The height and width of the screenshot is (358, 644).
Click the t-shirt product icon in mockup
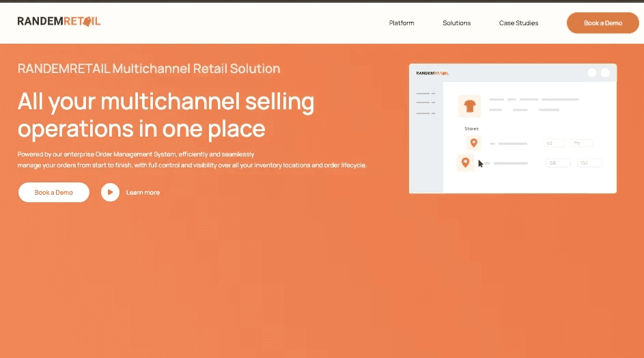pyautogui.click(x=469, y=106)
